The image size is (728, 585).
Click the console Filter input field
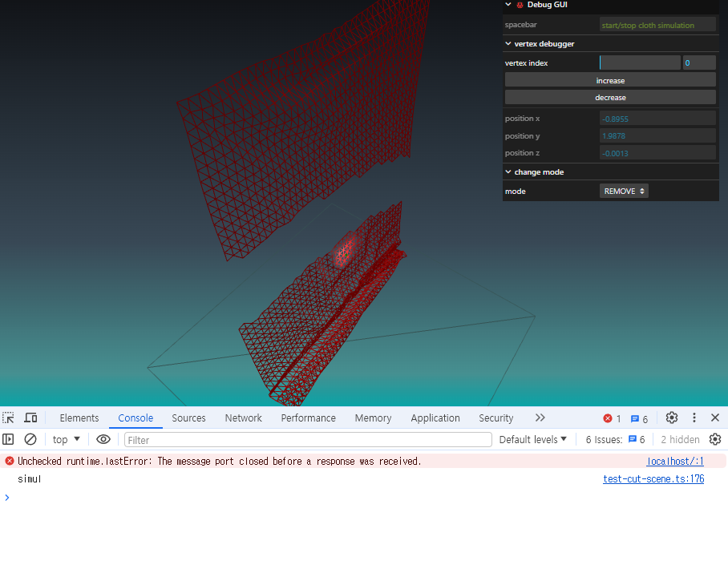(x=308, y=440)
